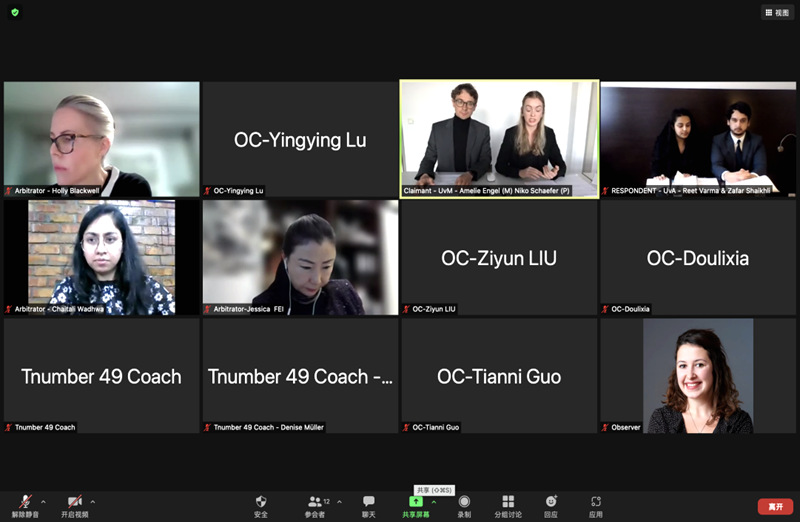Open the 聊天 chat panel
This screenshot has height=522, width=800.
click(x=369, y=505)
